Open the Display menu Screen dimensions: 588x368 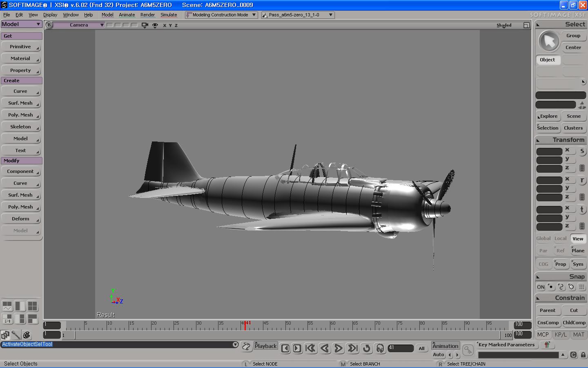pyautogui.click(x=50, y=15)
